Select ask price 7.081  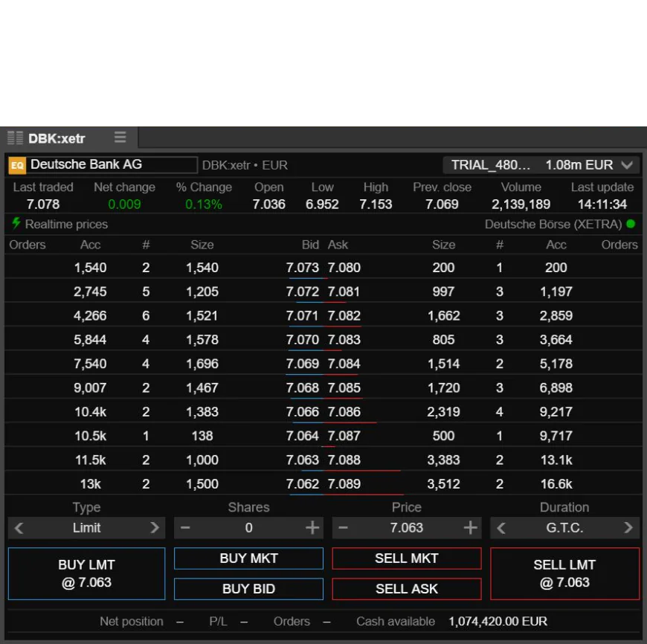coord(344,292)
